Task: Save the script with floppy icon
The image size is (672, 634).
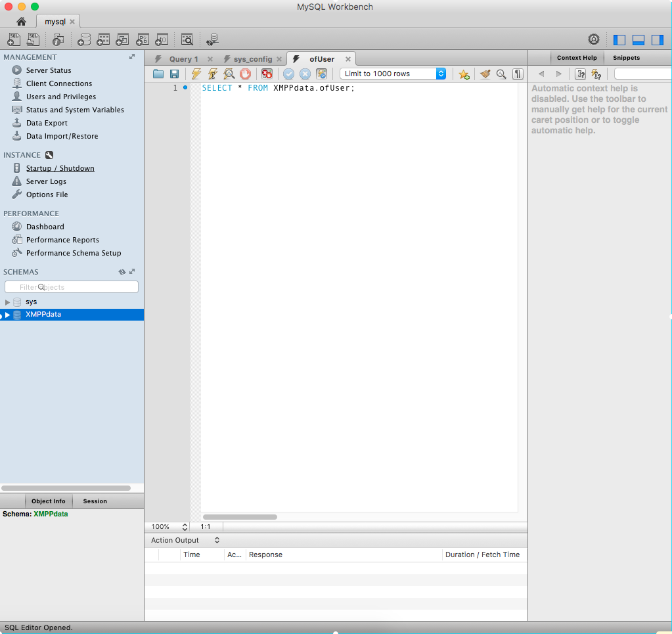Action: [x=175, y=74]
